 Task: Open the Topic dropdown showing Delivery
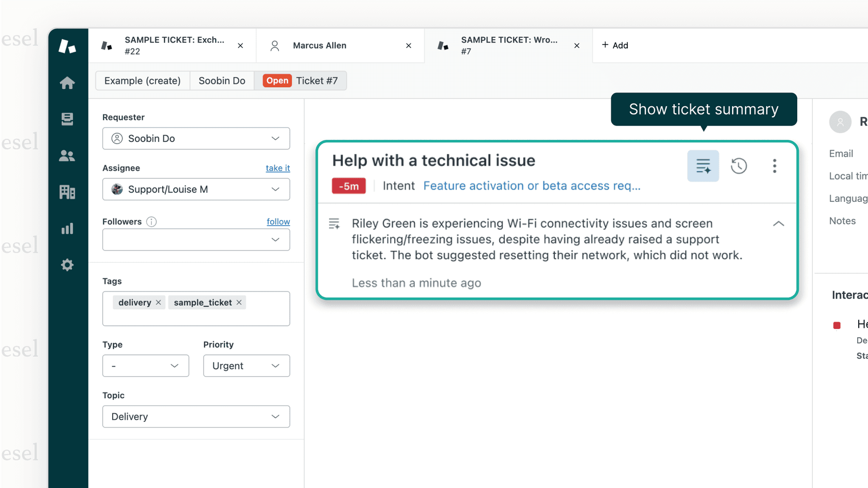(196, 416)
